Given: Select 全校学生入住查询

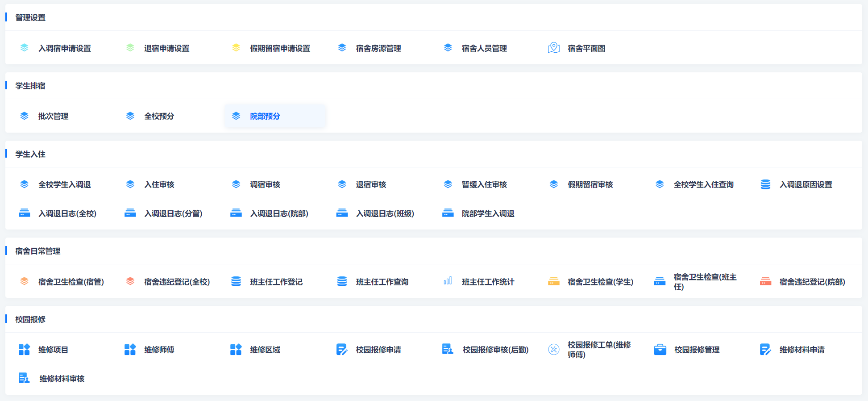Looking at the screenshot, I should coord(703,184).
